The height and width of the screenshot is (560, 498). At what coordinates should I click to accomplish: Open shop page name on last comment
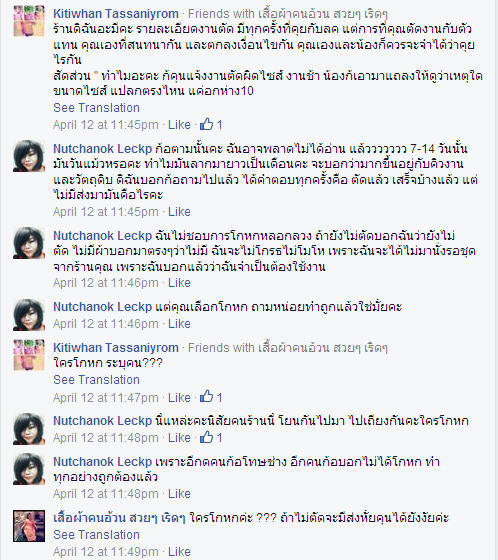click(119, 518)
